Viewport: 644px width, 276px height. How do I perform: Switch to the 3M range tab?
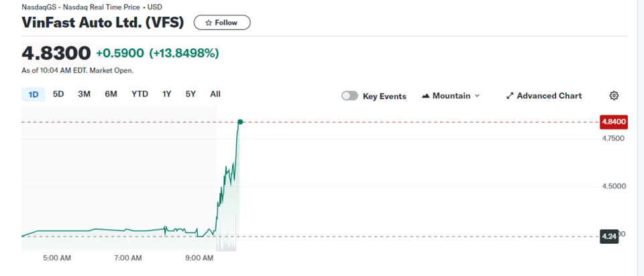tap(84, 94)
